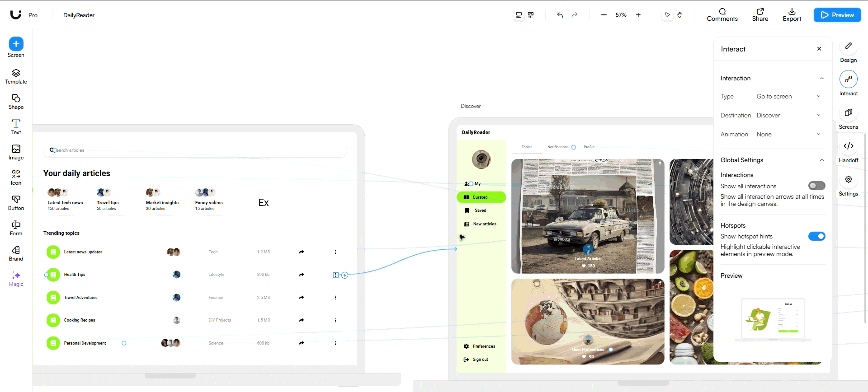
Task: Open the Magic AI tool
Action: pyautogui.click(x=16, y=279)
